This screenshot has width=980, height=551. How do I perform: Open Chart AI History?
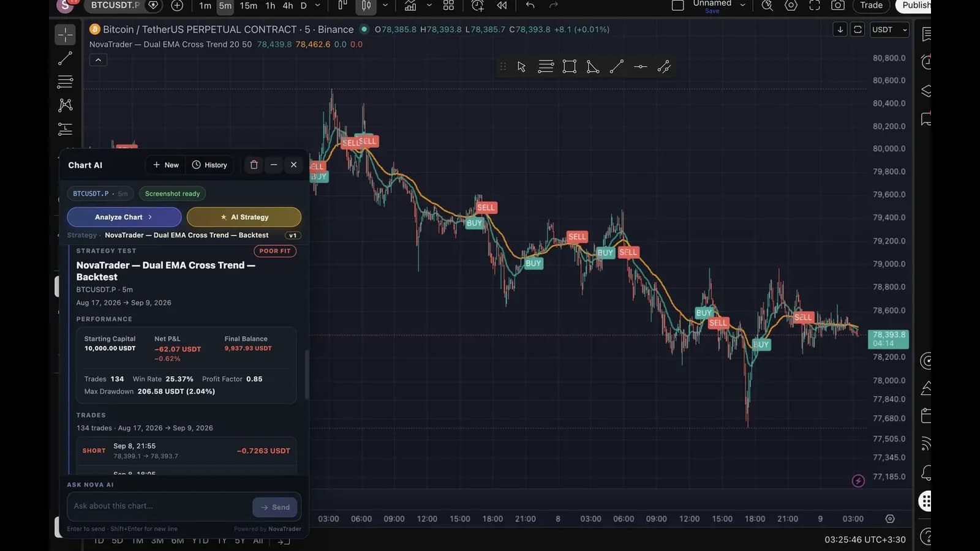(209, 165)
